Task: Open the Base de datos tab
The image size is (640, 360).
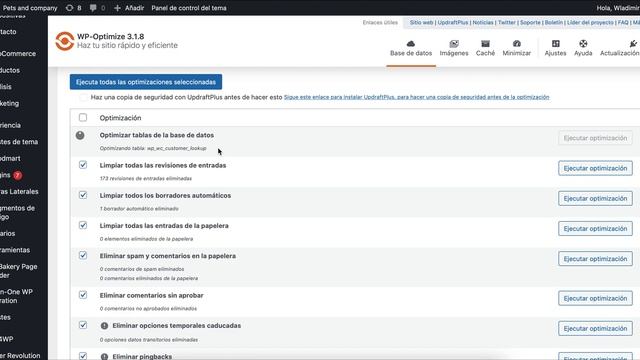Action: pos(411,49)
